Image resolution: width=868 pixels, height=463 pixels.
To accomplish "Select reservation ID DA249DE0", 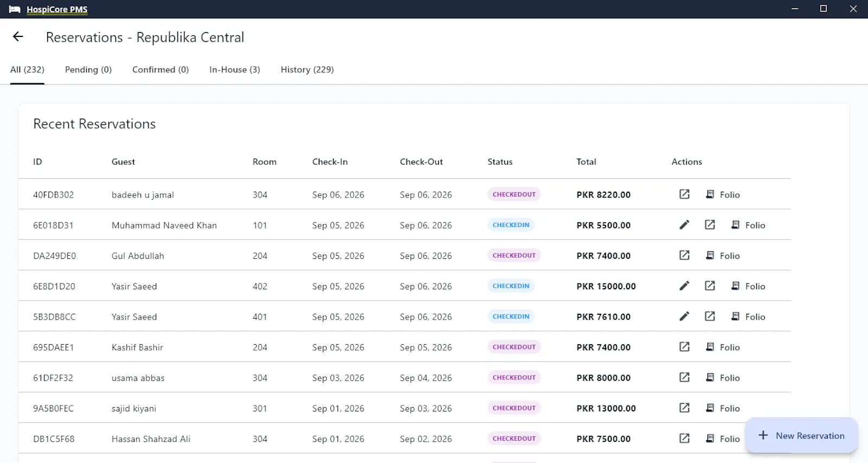I will [55, 256].
